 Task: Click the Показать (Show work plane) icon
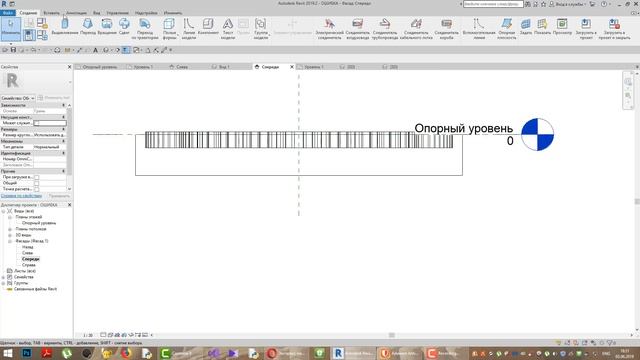(x=542, y=27)
